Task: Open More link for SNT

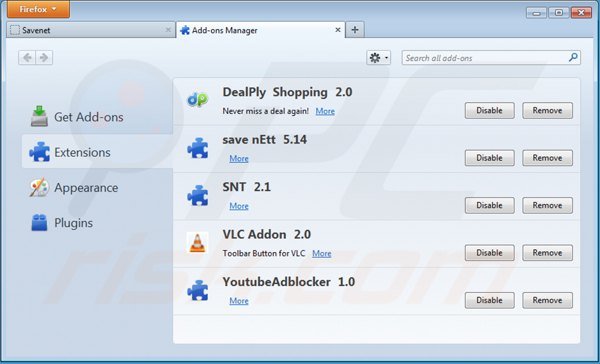Action: pyautogui.click(x=239, y=206)
